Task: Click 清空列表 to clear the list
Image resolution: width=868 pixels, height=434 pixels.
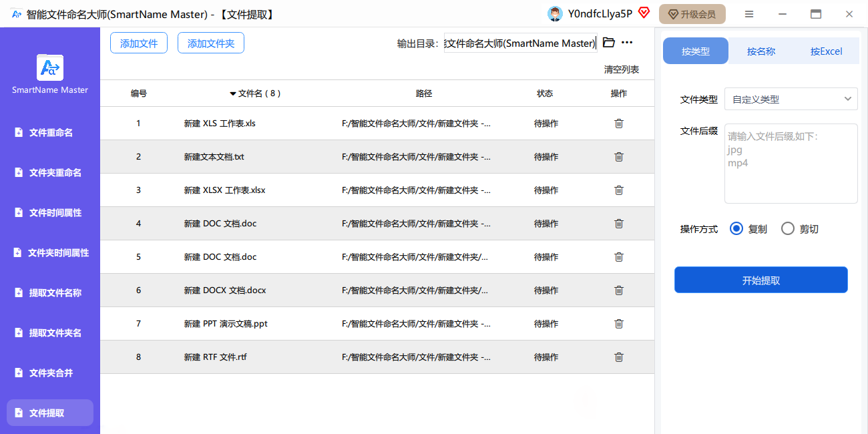Action: point(621,69)
